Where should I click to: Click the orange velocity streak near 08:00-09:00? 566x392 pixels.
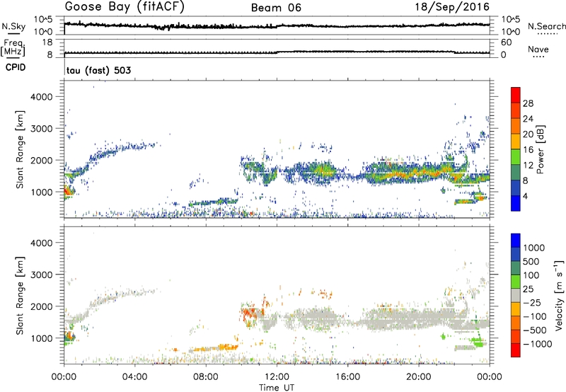[x=215, y=349]
